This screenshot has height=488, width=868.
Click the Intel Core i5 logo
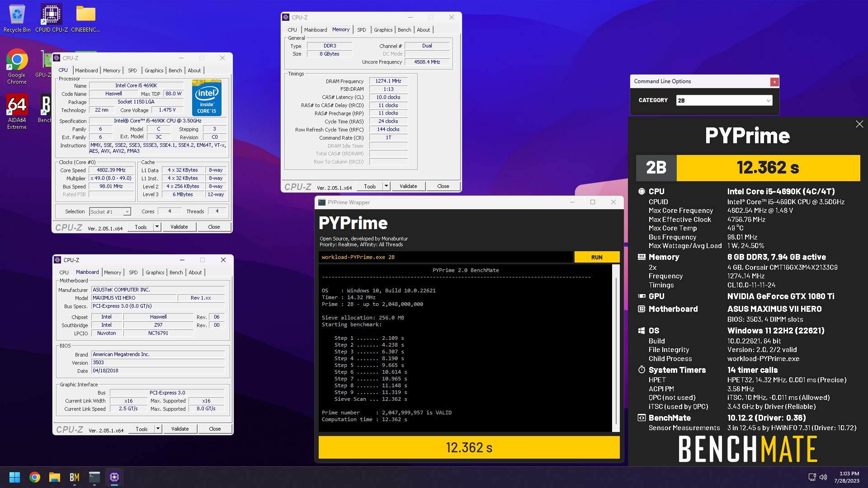click(x=207, y=98)
